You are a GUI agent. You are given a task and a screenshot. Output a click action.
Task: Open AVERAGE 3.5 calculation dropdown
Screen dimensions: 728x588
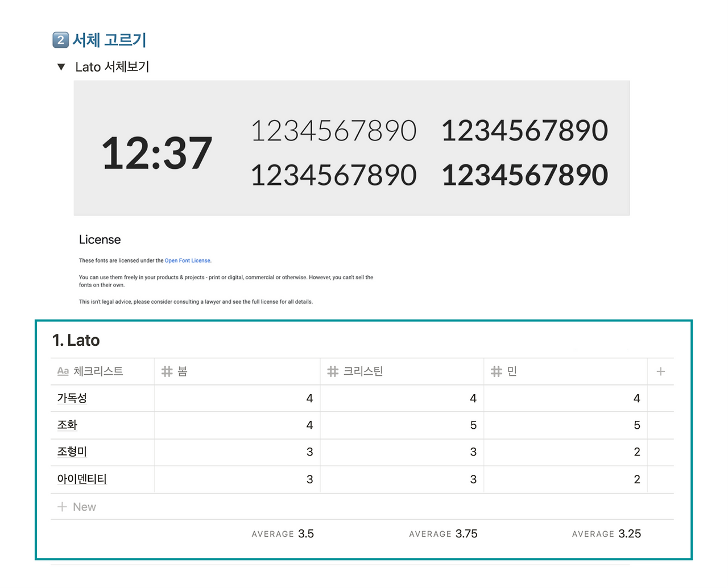tap(283, 533)
